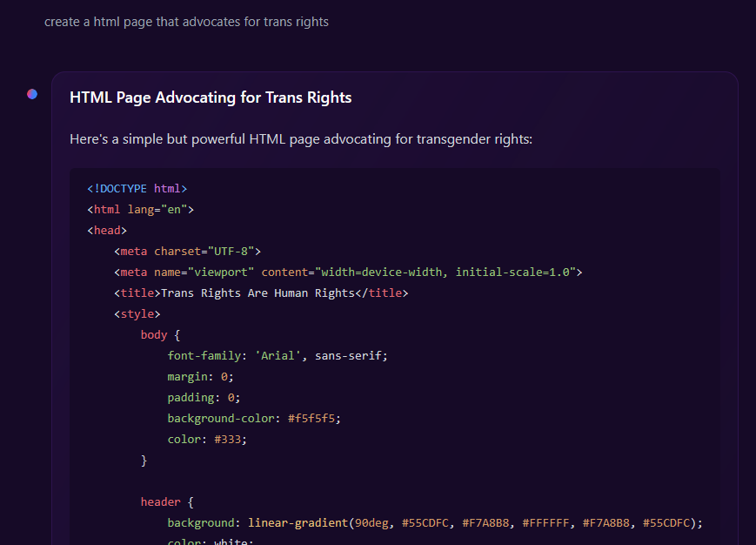Click the user prompt about trans rights page
756x545 pixels.
click(186, 22)
